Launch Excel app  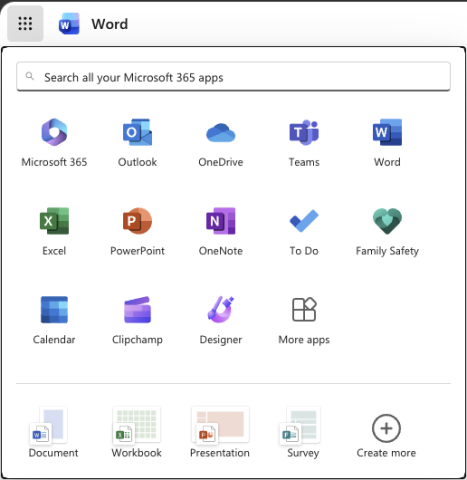tap(54, 231)
